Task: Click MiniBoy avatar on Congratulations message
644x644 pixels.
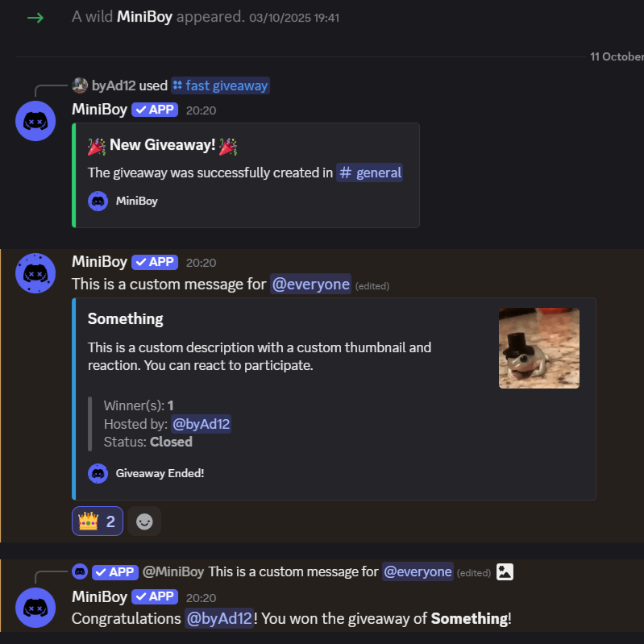Action: click(35, 608)
